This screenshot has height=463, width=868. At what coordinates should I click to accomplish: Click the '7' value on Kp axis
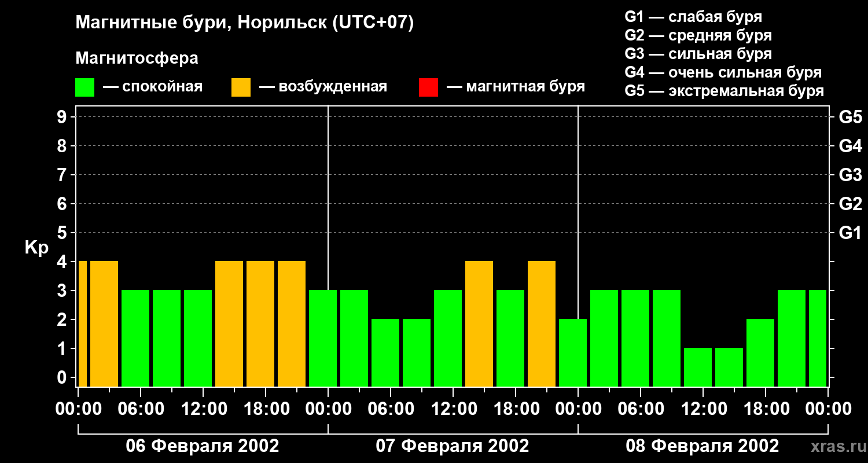tap(63, 175)
